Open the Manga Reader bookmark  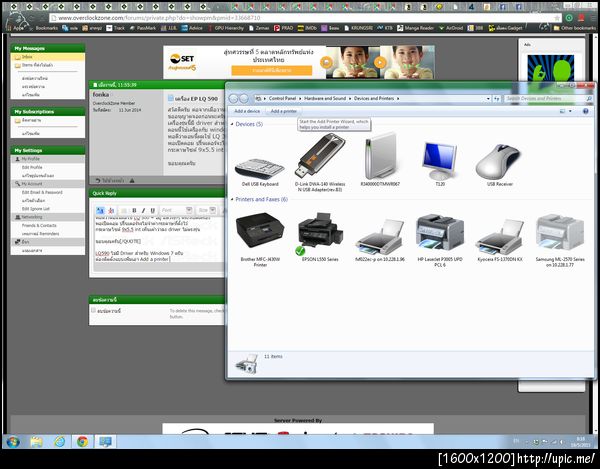click(x=416, y=28)
